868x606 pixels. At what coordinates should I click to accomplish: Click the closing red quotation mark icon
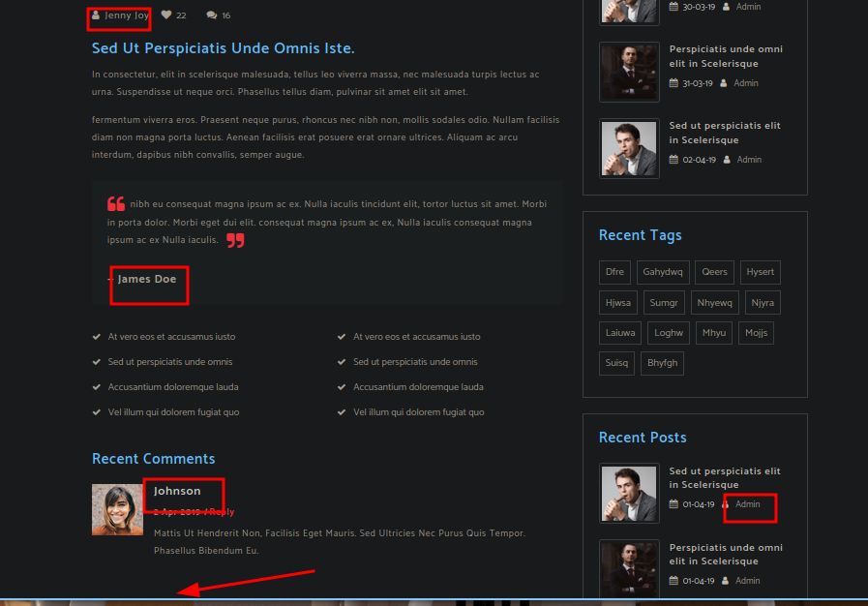[x=235, y=240]
